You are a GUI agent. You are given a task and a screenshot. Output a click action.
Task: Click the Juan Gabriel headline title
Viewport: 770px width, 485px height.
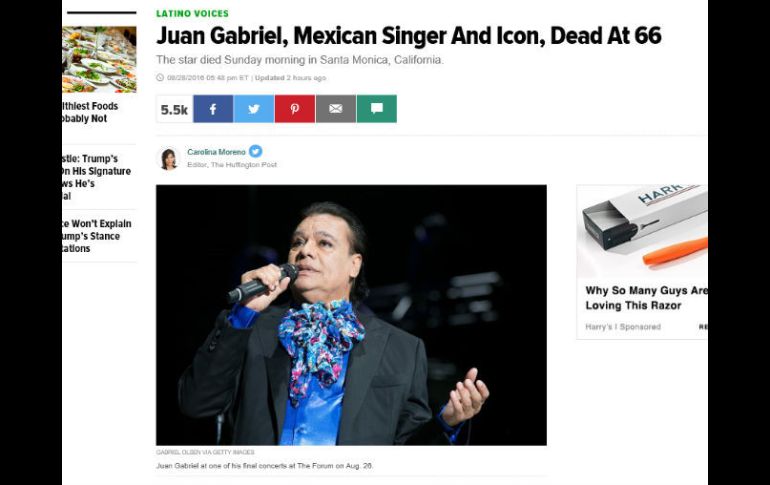[409, 36]
